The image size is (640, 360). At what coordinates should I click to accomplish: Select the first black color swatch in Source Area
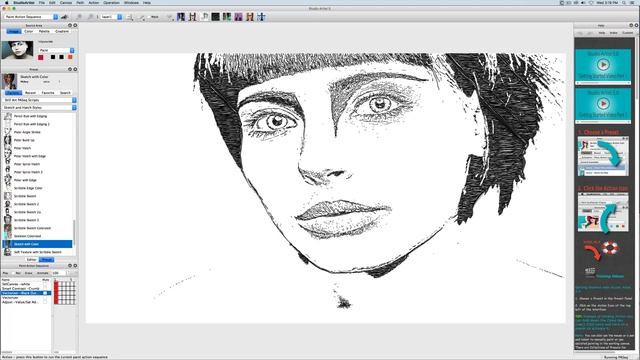pyautogui.click(x=53, y=57)
